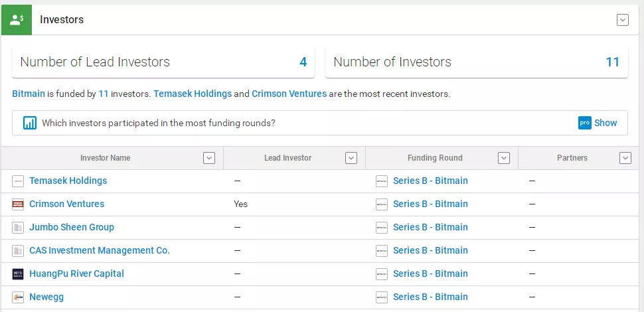Open the Funding Round column dropdown
644x312 pixels.
click(504, 158)
